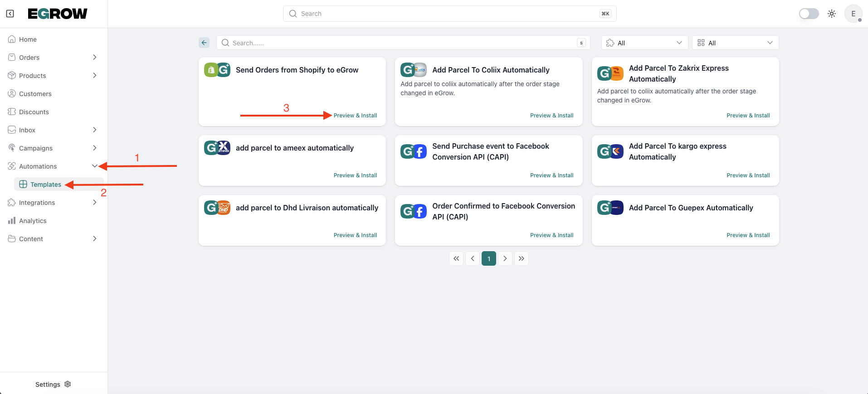Expand the Orders sidebar section
Viewport: 868px width, 394px height.
tap(94, 57)
